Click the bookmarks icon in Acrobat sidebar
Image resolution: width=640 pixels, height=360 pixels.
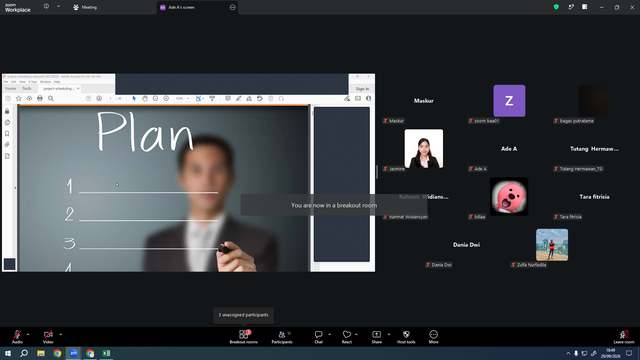pos(7,133)
